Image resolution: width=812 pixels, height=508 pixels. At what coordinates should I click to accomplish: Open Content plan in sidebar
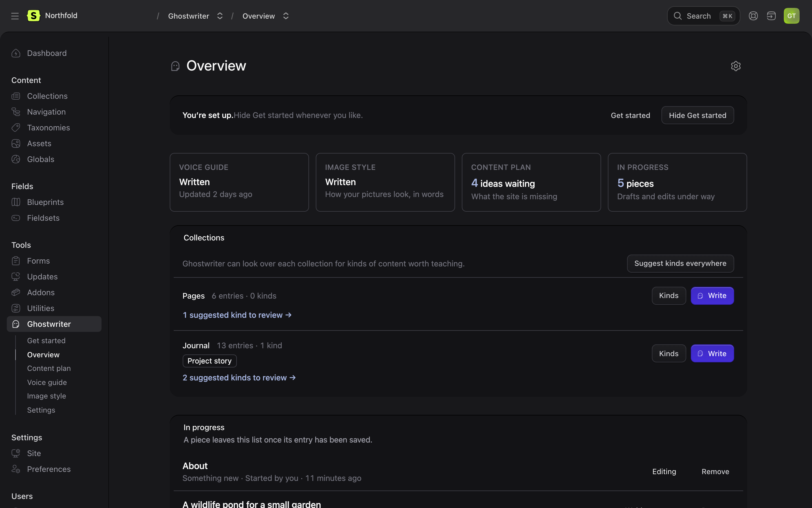click(x=49, y=369)
